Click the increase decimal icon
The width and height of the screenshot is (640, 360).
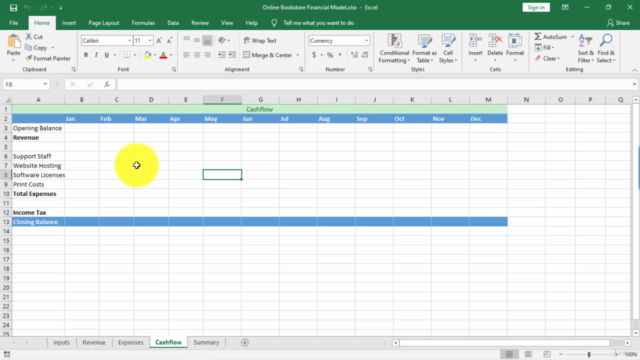point(354,55)
